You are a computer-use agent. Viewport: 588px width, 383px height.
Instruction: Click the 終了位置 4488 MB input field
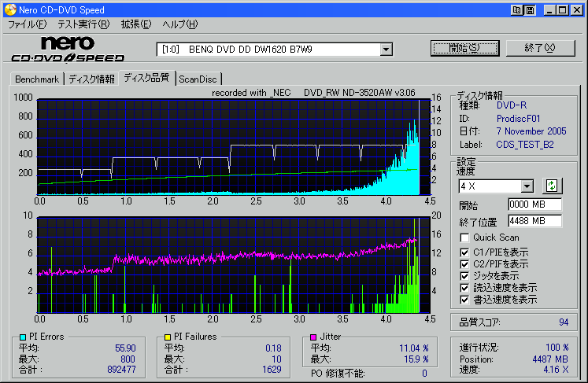tap(534, 220)
